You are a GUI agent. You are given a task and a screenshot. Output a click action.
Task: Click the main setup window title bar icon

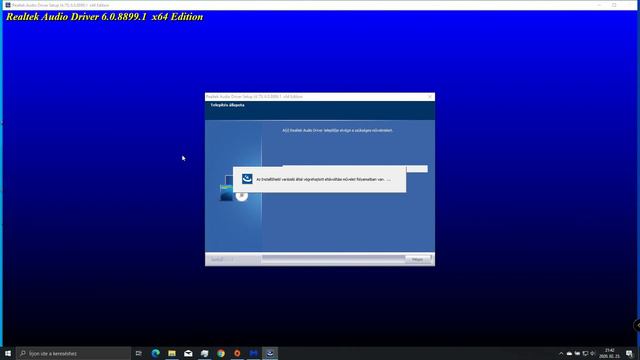point(7,5)
